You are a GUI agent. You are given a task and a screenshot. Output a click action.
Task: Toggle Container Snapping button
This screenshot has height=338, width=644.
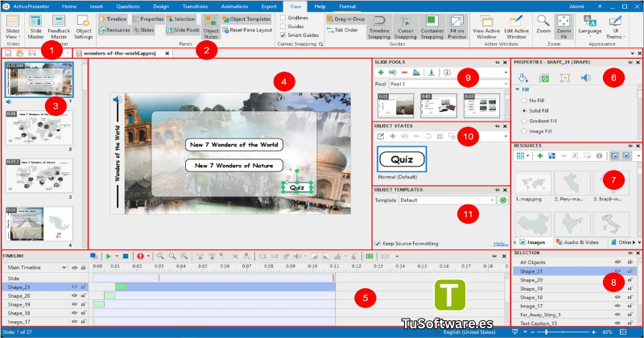pos(431,27)
